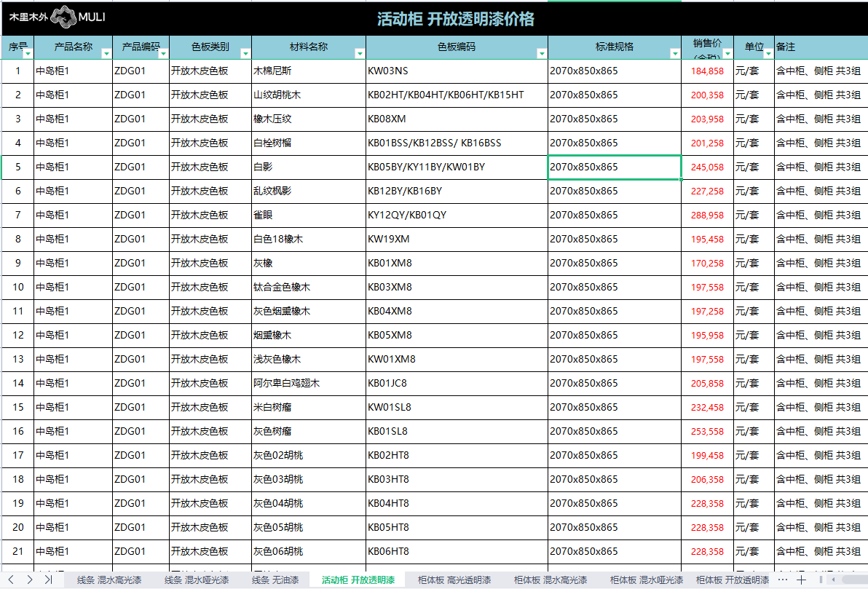
Task: Select price cell showing 288,958
Action: (x=707, y=216)
